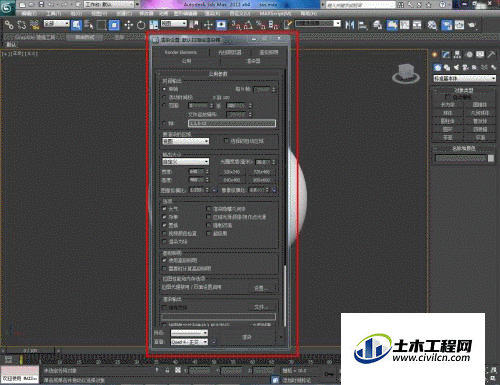
Task: Enable the Save File (保存文件) checkbox
Action: coord(164,307)
